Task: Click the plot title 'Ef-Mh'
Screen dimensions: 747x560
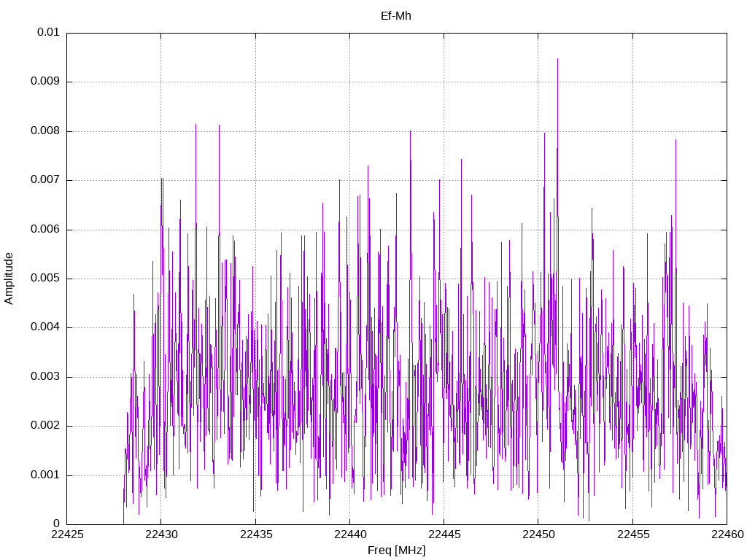Action: (396, 16)
